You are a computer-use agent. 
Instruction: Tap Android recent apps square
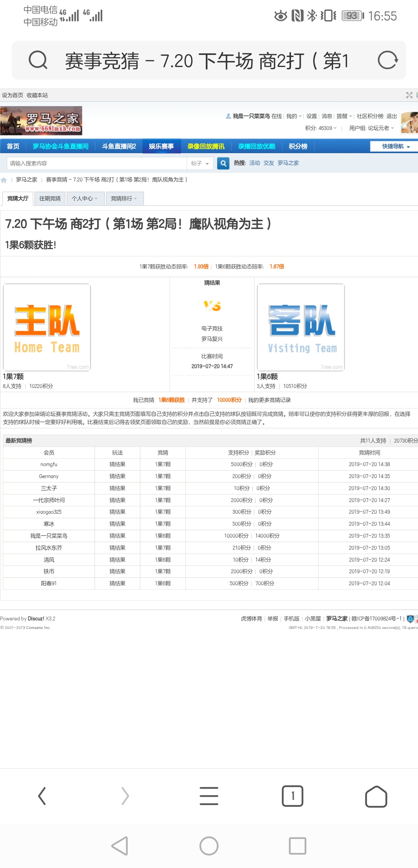pos(298,846)
